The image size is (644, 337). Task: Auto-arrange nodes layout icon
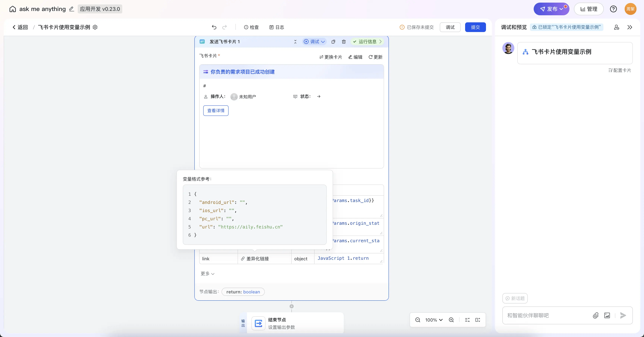(467, 320)
